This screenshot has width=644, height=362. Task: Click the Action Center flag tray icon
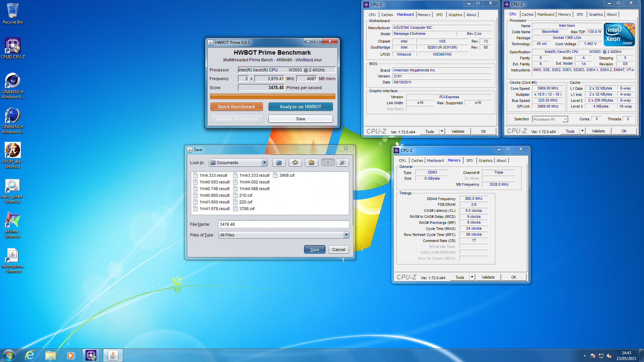(x=593, y=356)
